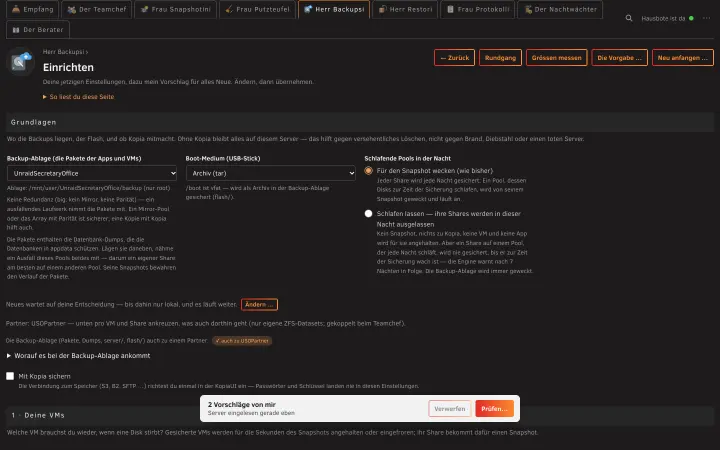Open the Herr Restori tab
720x450 pixels.
click(405, 9)
